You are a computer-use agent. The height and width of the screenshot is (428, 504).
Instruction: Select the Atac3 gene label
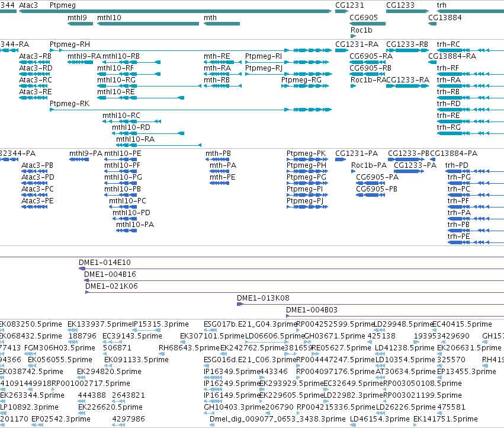(28, 5)
